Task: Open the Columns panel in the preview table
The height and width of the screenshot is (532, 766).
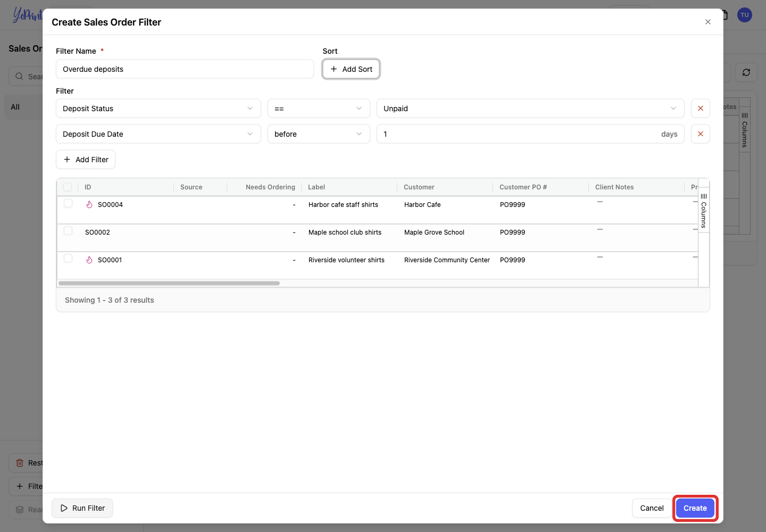Action: tap(703, 210)
